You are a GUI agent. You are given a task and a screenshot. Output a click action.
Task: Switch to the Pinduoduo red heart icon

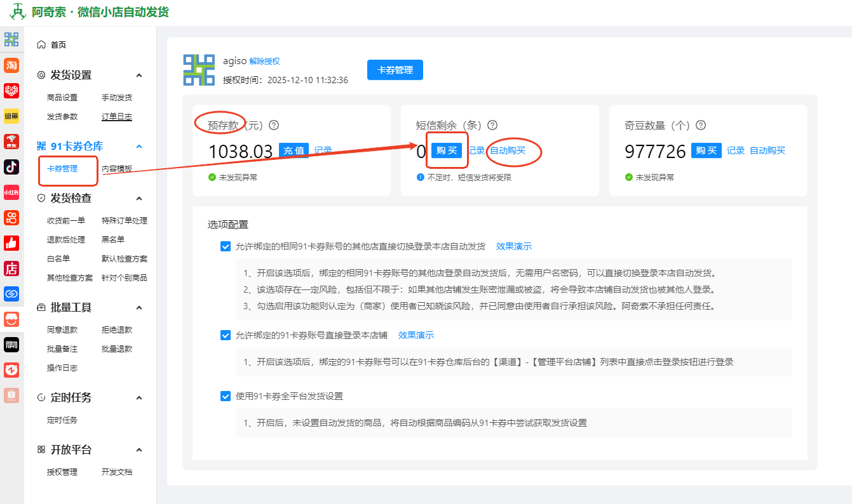pyautogui.click(x=11, y=91)
